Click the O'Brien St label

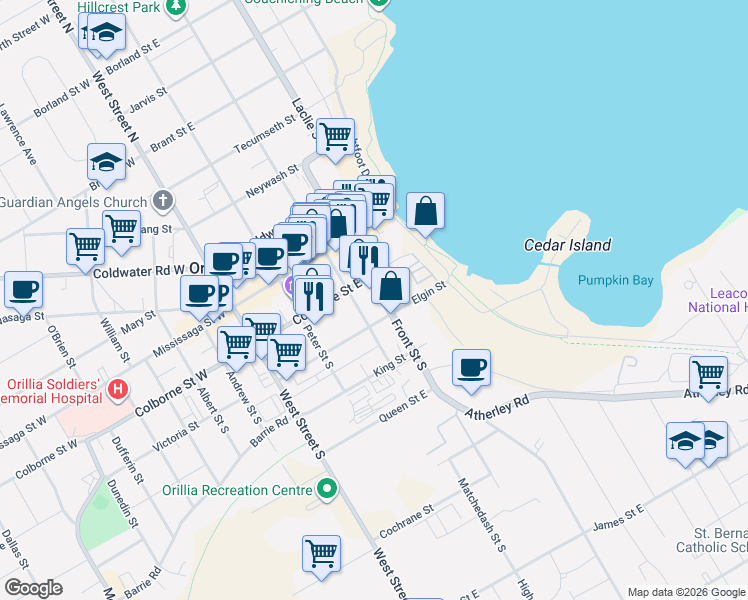(x=62, y=347)
